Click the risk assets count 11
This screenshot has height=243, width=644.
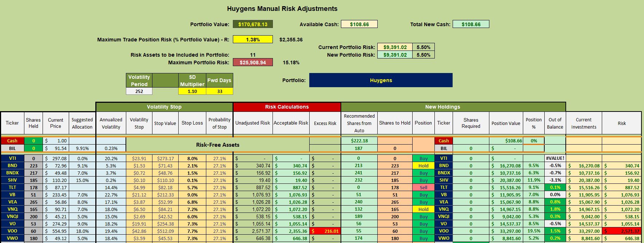(x=253, y=55)
